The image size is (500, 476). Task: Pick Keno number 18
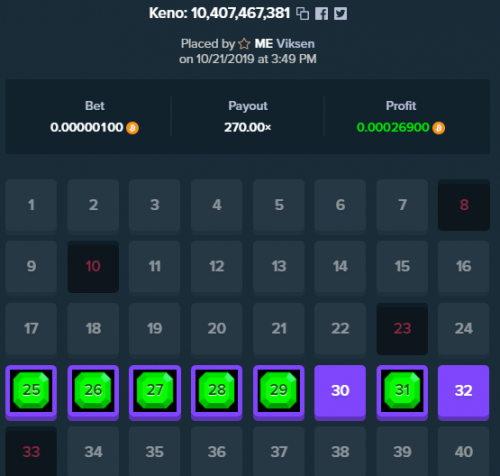pos(93,329)
